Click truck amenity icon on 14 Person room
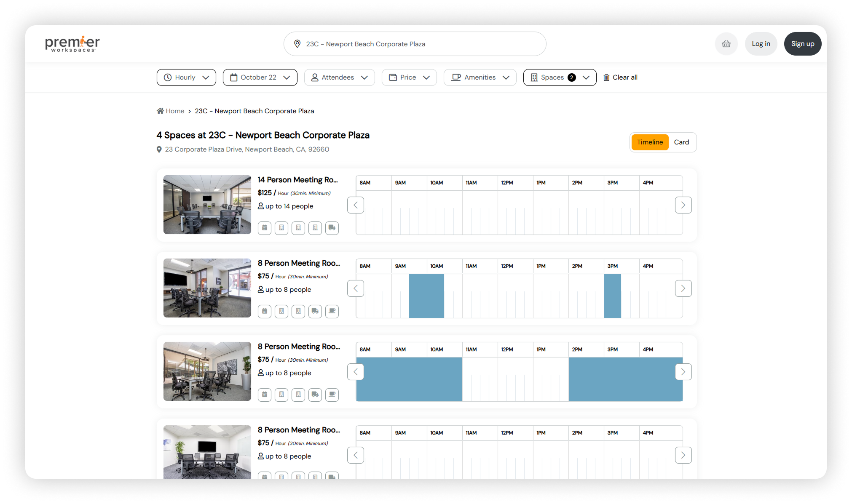 tap(332, 228)
